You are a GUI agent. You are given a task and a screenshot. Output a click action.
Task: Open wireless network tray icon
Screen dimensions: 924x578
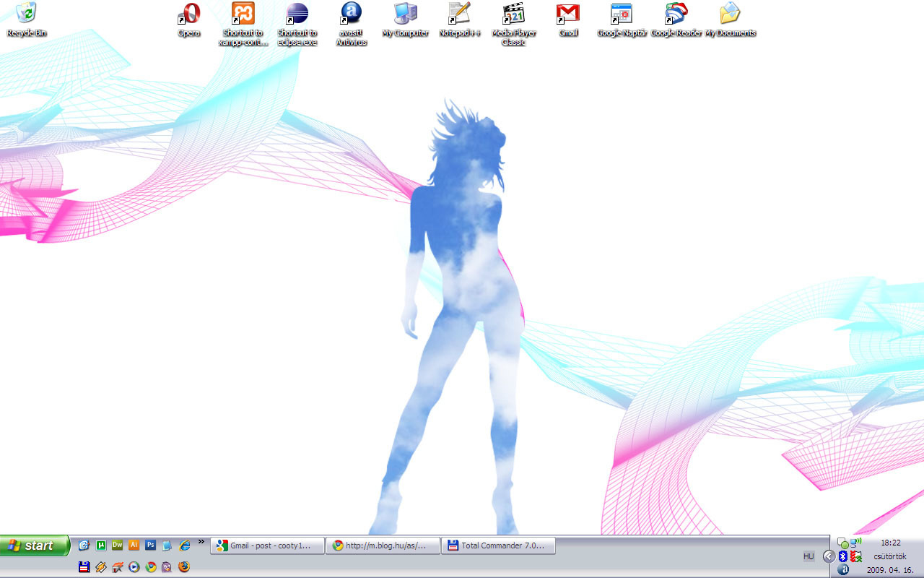(x=856, y=543)
